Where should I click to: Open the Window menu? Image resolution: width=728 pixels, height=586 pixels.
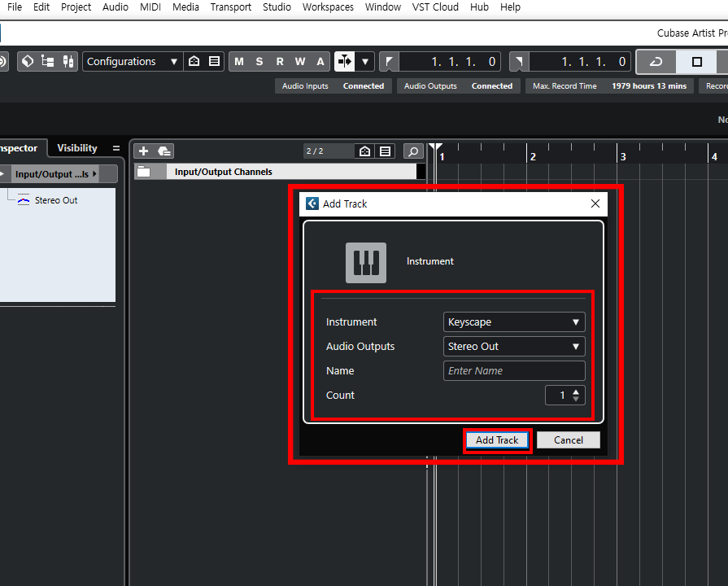[x=383, y=7]
